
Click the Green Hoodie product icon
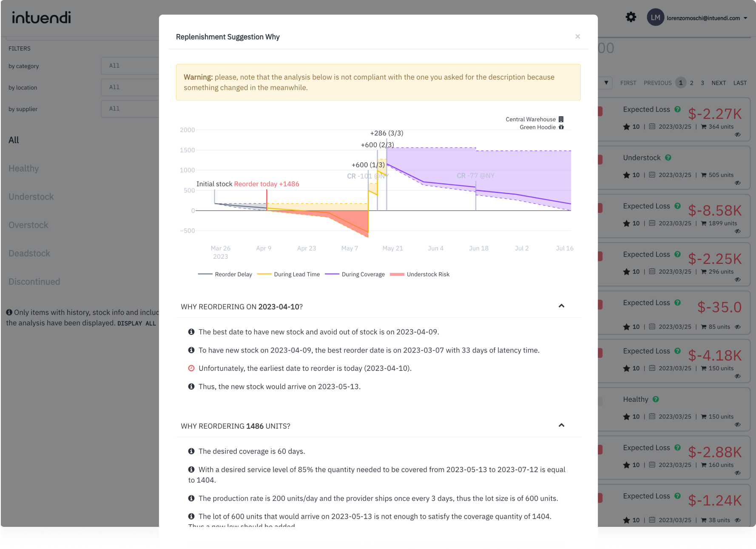pyautogui.click(x=561, y=127)
